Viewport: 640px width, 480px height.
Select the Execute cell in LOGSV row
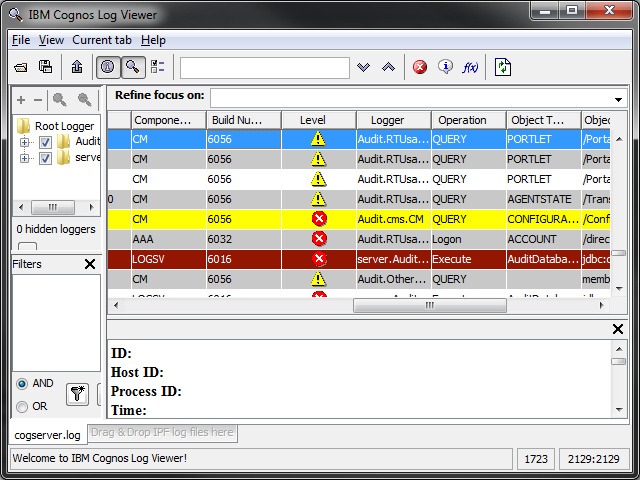pos(469,259)
